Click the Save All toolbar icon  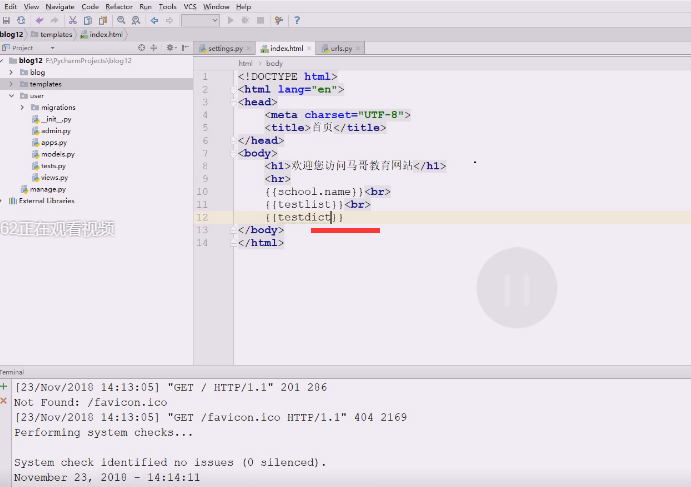tap(6, 20)
